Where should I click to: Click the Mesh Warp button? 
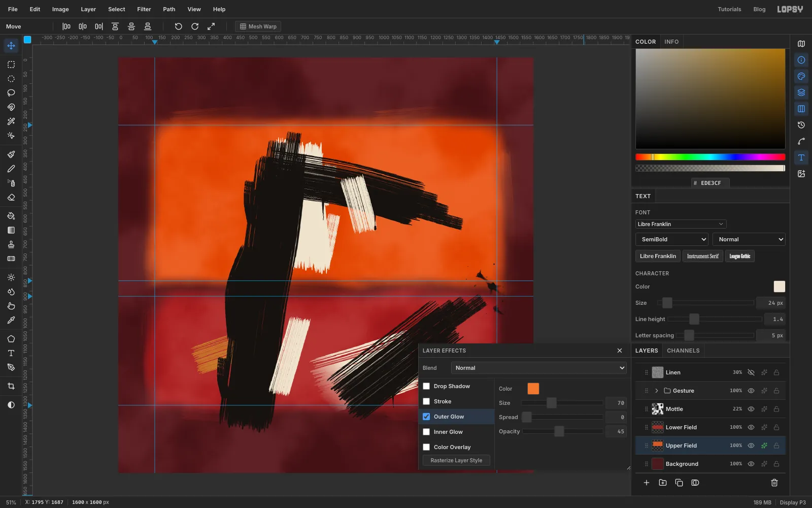pos(258,26)
